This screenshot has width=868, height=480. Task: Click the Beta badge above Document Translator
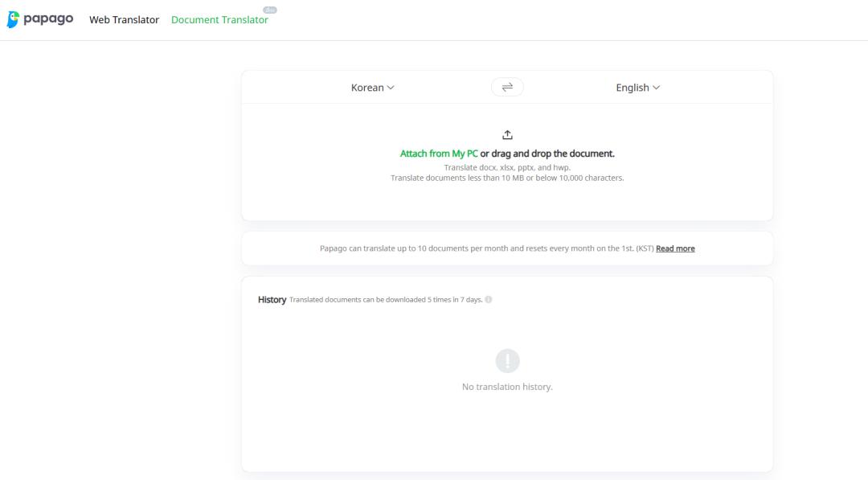point(270,10)
